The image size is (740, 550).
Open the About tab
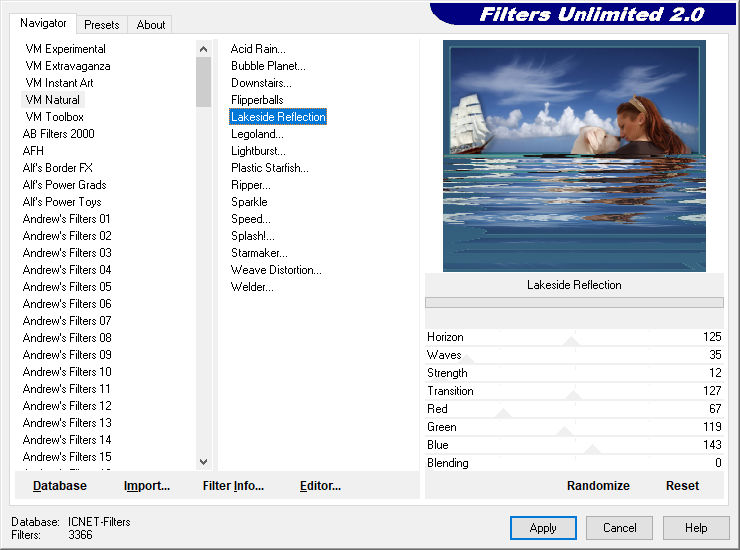[151, 25]
